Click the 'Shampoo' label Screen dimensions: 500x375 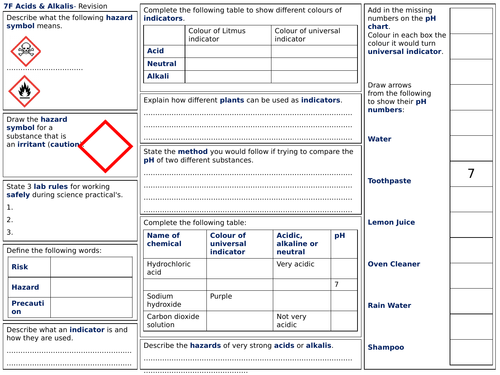(386, 347)
